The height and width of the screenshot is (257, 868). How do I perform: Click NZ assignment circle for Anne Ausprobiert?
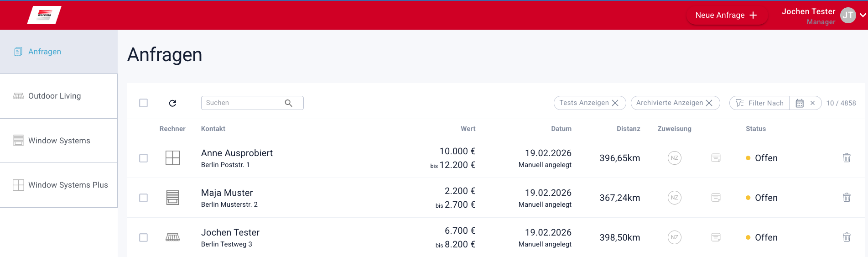pos(674,158)
